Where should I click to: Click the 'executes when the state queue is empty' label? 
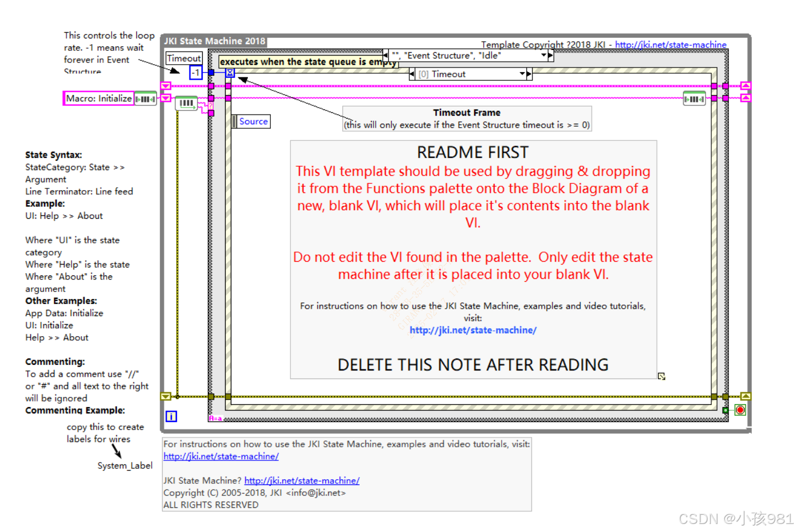tap(309, 62)
